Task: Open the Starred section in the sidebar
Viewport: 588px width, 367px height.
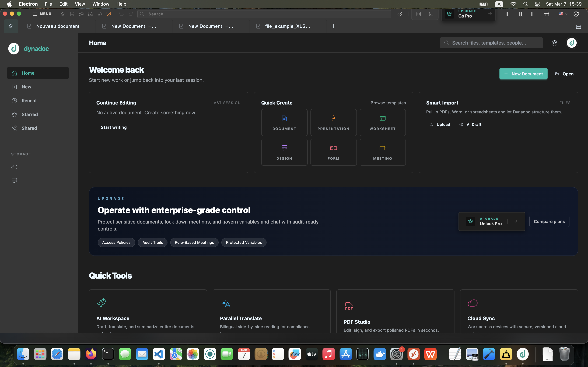Action: click(x=30, y=114)
